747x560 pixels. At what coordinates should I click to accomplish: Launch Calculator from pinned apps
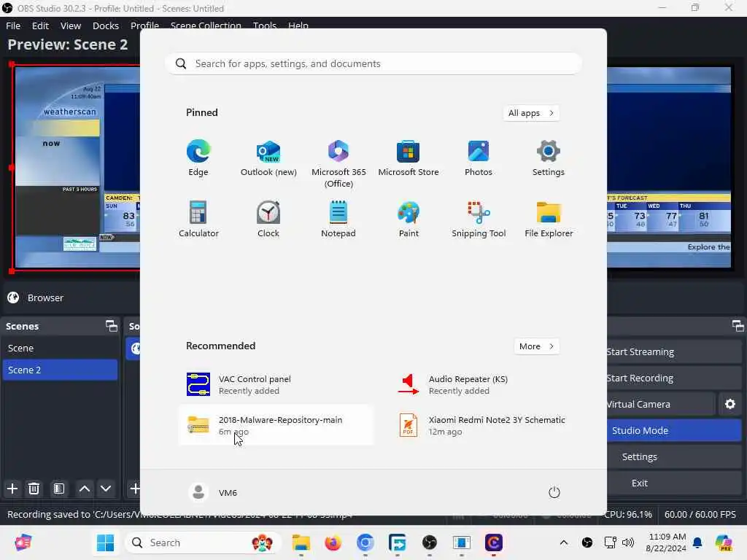[x=198, y=219]
